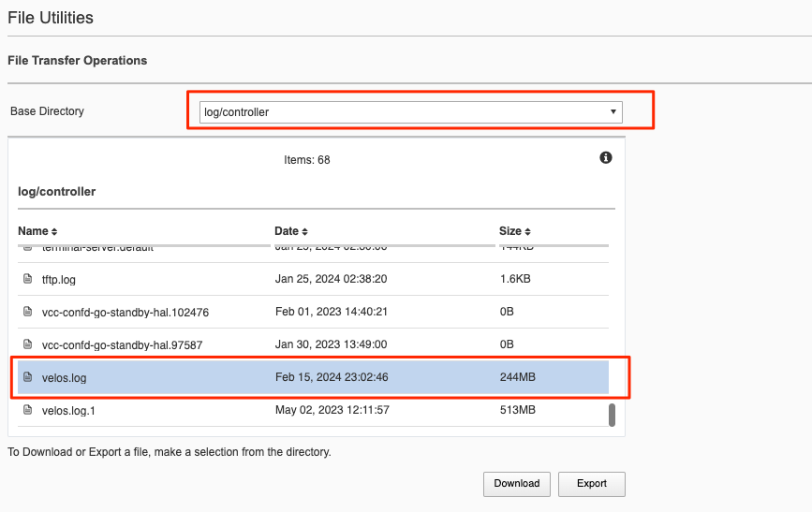Click file icon for tftp.log
Screen dimensions: 812x512
pos(28,279)
